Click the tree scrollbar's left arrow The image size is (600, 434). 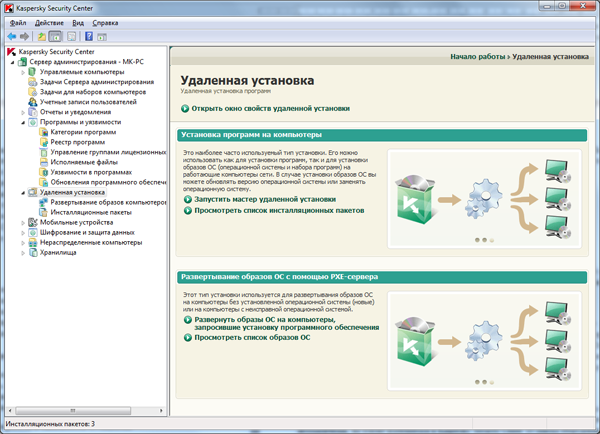click(x=10, y=411)
